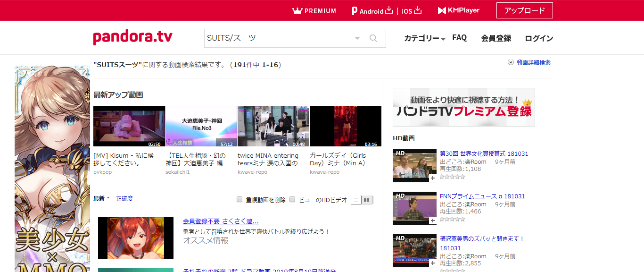The height and width of the screenshot is (272, 644).
Task: Add FNNプライムニュース video via plus icon
Action: tap(432, 221)
